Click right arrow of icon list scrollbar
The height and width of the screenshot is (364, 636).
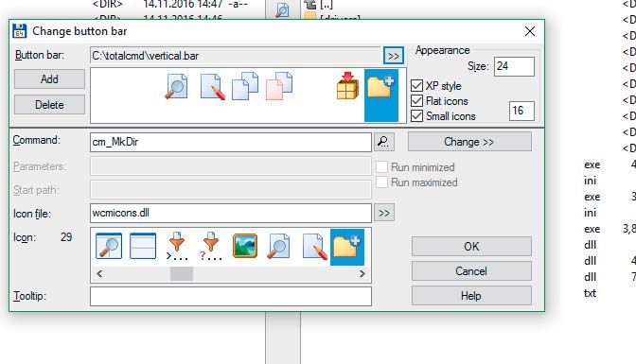[x=362, y=274]
